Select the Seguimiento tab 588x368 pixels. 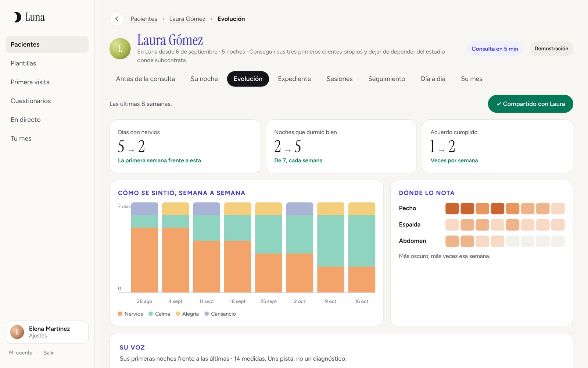(387, 79)
